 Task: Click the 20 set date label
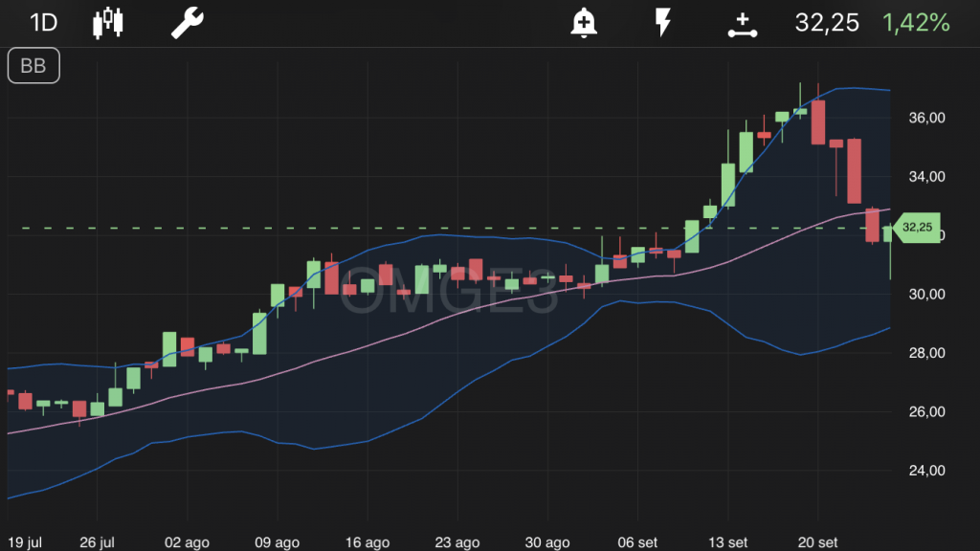click(x=818, y=542)
